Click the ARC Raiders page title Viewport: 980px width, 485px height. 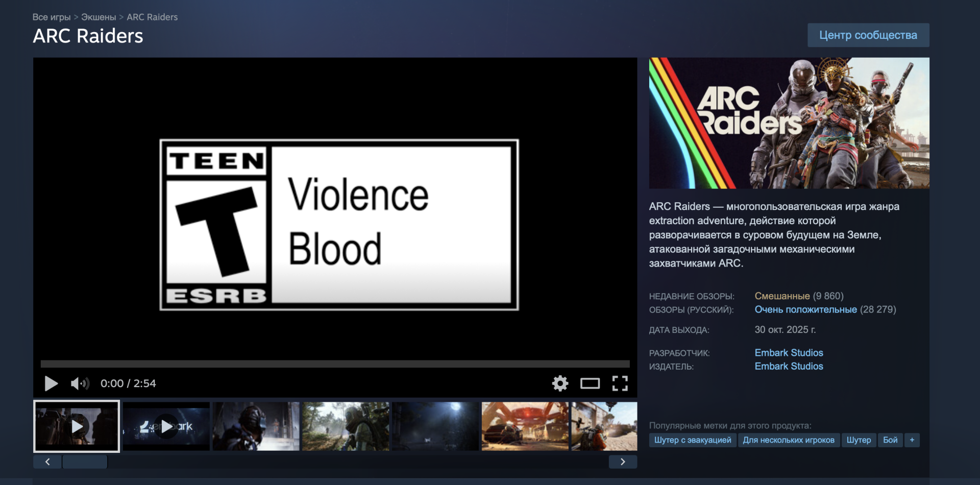(88, 36)
